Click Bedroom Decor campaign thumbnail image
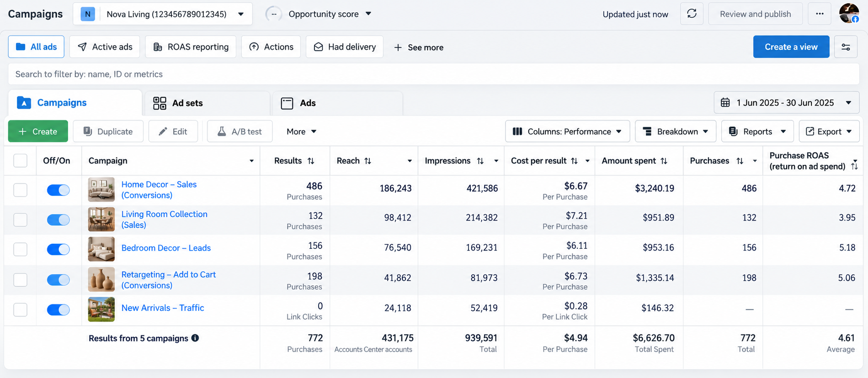Image resolution: width=868 pixels, height=378 pixels. point(101,249)
